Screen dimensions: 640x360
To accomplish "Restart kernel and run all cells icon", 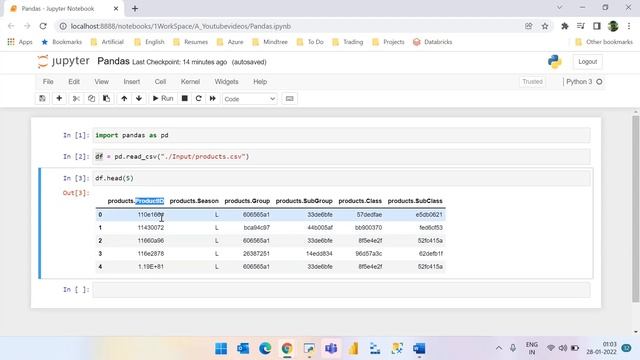I will point(213,98).
